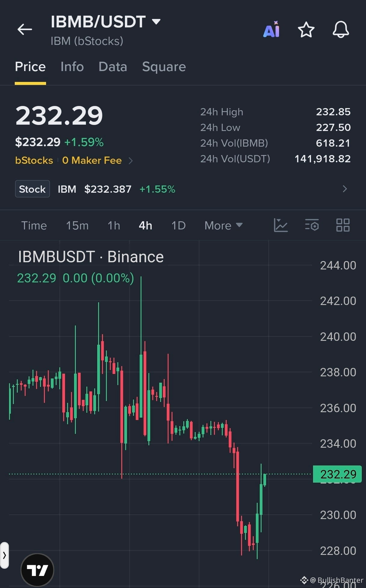
Task: Tap the Stock tag button
Action: [33, 189]
